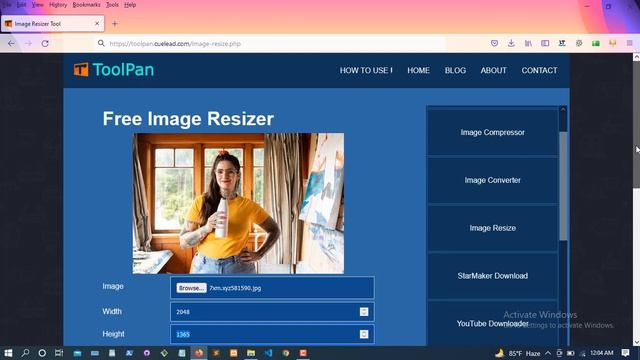Click the sidebar scrollbar up arrow
This screenshot has width=640, height=360.
[x=563, y=110]
